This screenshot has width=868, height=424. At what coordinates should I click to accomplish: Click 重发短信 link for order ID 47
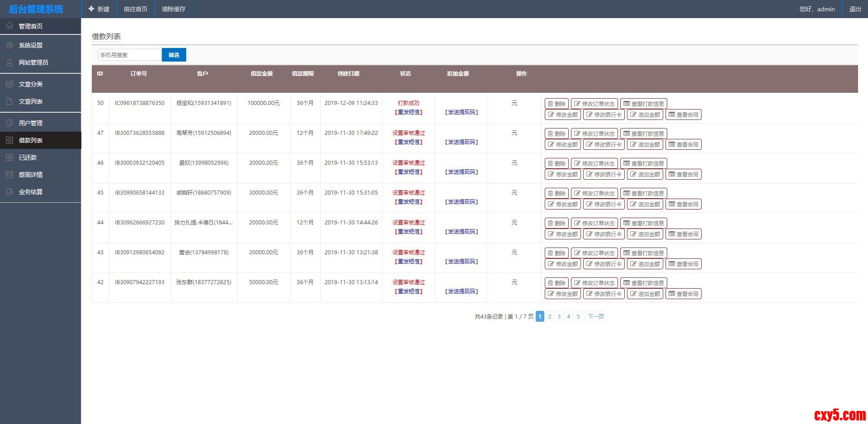(409, 142)
